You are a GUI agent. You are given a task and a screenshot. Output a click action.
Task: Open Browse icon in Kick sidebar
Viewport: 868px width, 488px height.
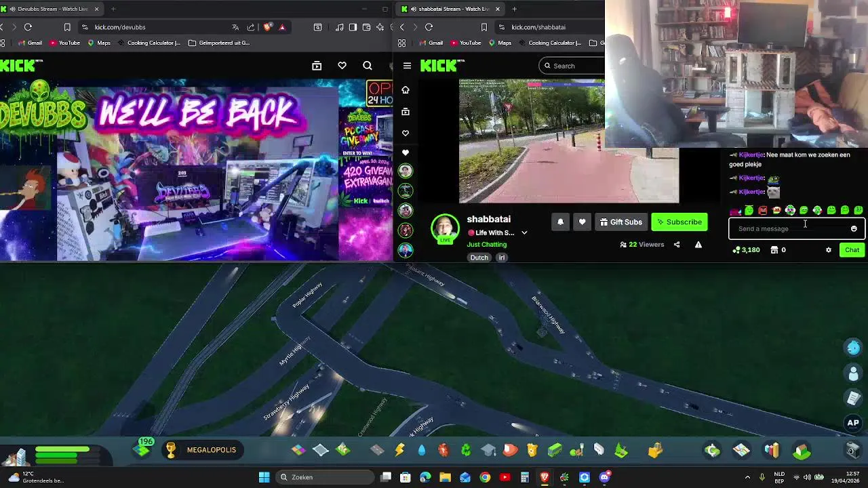coord(406,111)
